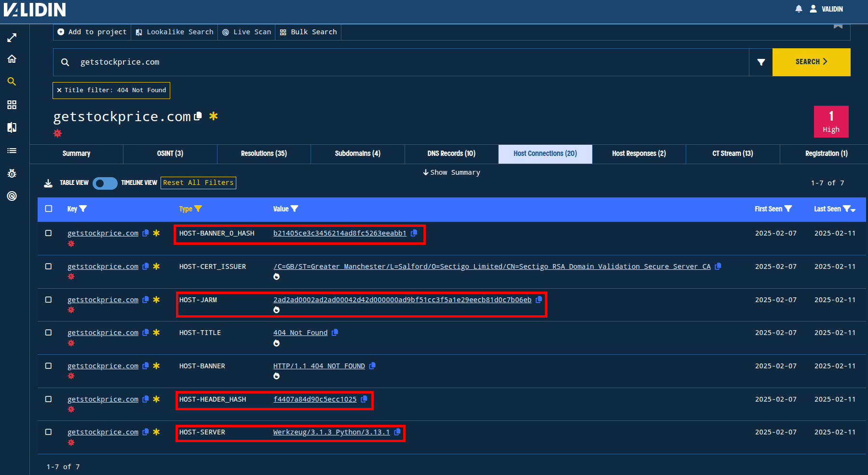Copy the Sectigo cert issuer value
This screenshot has width=868, height=475.
(x=718, y=266)
